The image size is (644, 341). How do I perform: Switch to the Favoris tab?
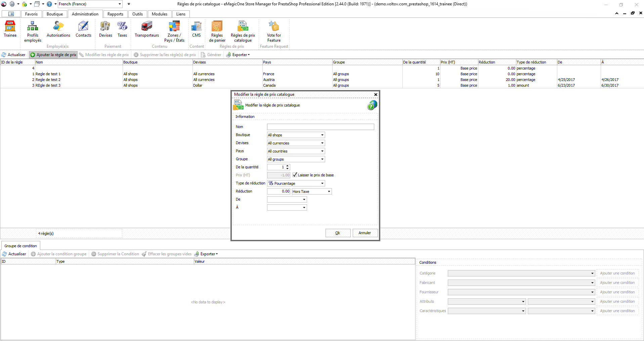pos(31,14)
